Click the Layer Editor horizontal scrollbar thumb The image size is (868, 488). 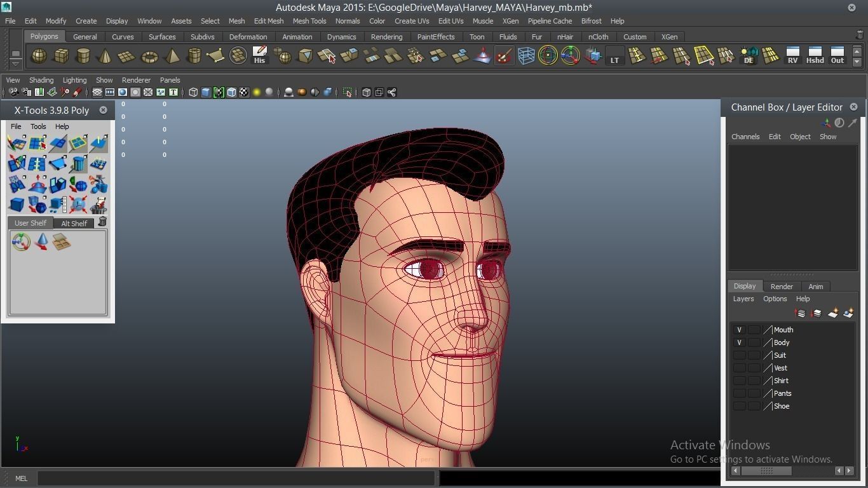pyautogui.click(x=766, y=471)
